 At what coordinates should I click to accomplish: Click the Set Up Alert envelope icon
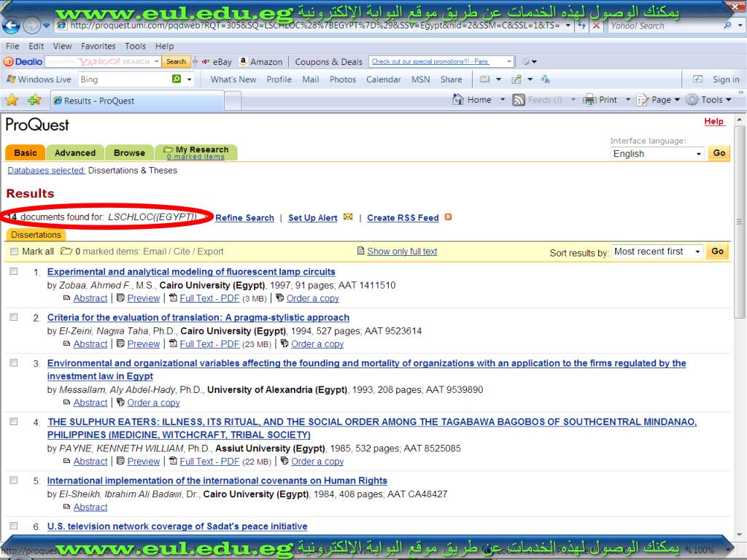click(348, 217)
